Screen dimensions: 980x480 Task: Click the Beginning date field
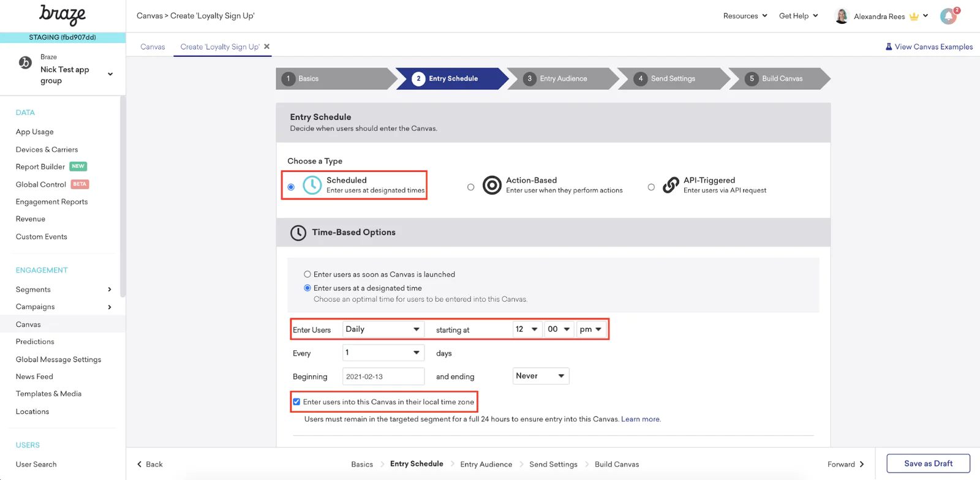(x=383, y=376)
